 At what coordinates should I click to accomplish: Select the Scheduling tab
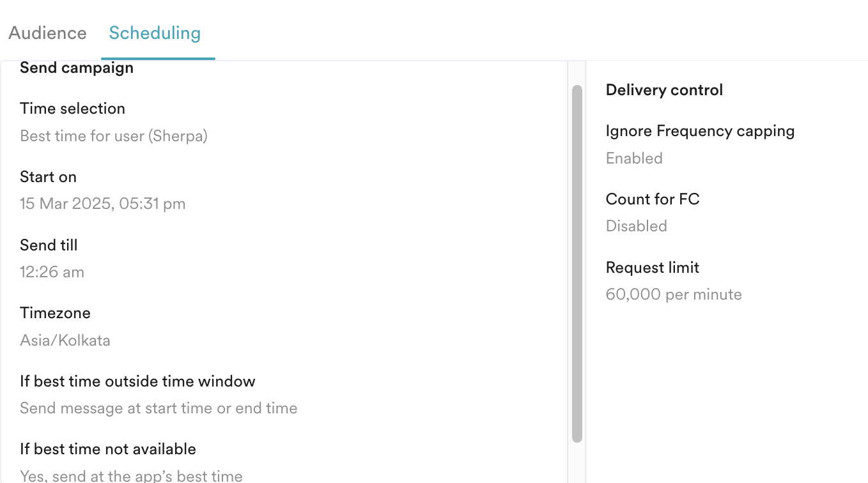155,33
